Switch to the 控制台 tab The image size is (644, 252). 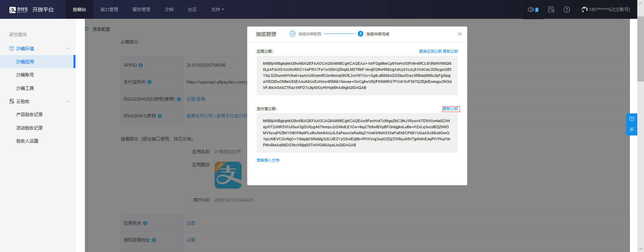[x=79, y=9]
